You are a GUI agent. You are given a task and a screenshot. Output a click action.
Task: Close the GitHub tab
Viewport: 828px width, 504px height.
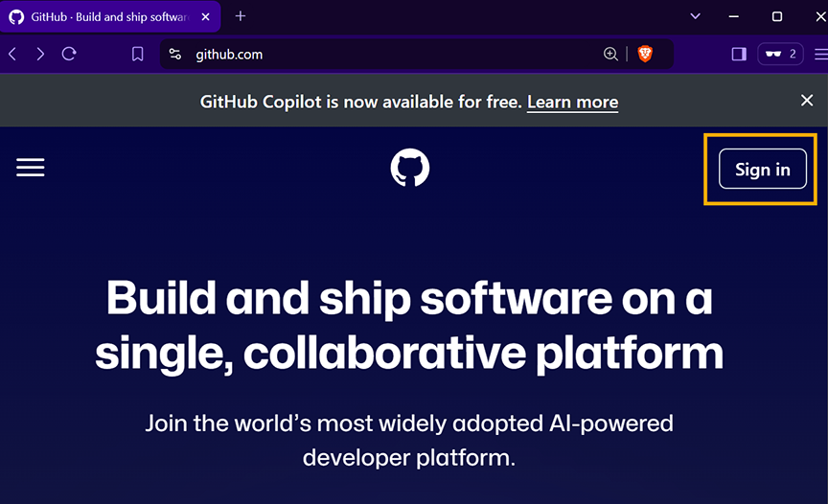pos(205,17)
